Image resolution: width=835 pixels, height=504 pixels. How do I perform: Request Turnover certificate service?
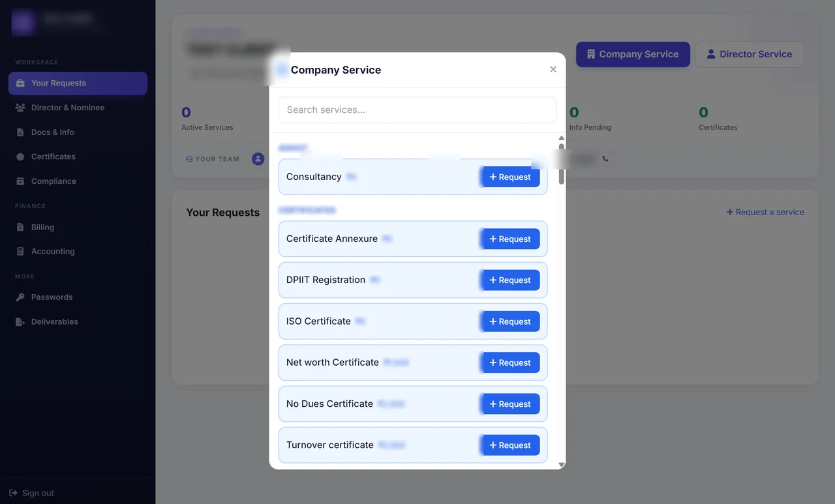(x=510, y=445)
